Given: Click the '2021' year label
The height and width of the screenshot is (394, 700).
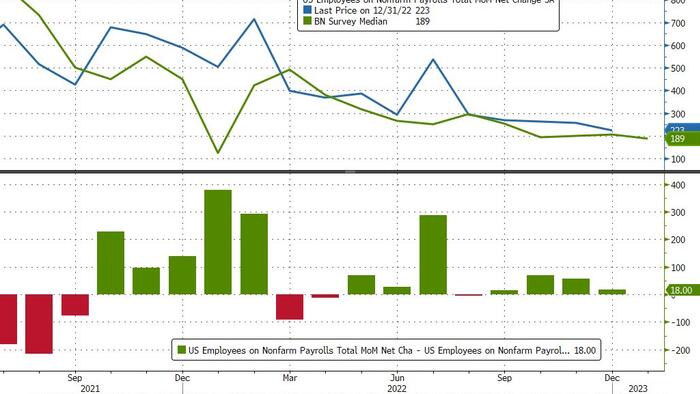Looking at the screenshot, I should [x=90, y=389].
